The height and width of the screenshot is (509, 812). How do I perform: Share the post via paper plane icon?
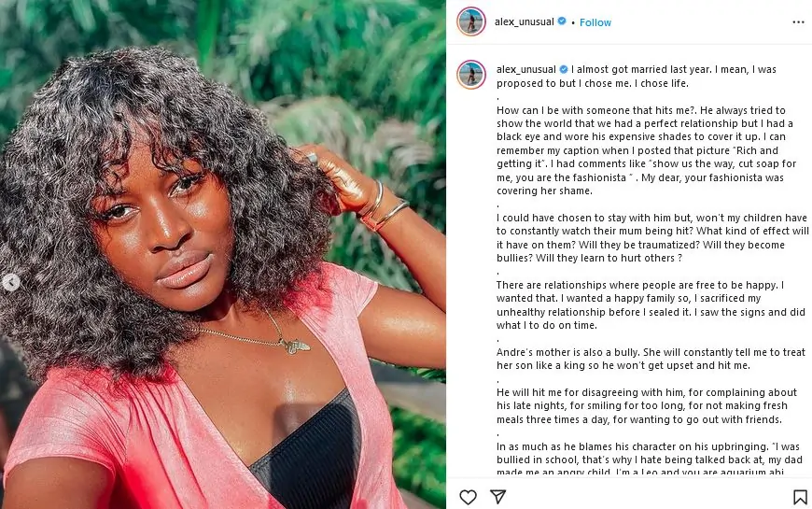click(497, 498)
